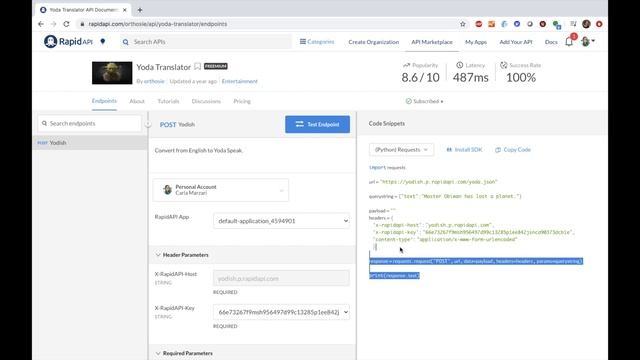Click the orange browser extension icon

[x=491, y=24]
